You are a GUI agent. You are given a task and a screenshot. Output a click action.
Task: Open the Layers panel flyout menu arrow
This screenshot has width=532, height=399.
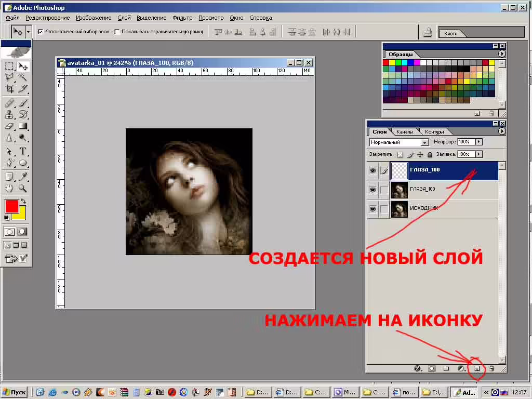502,131
